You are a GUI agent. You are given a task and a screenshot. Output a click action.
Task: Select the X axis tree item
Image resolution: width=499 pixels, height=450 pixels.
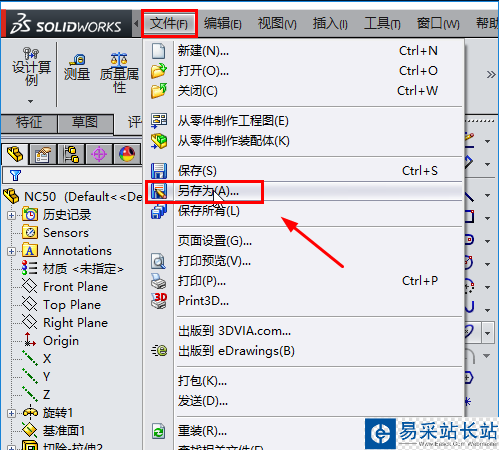pyautogui.click(x=47, y=359)
